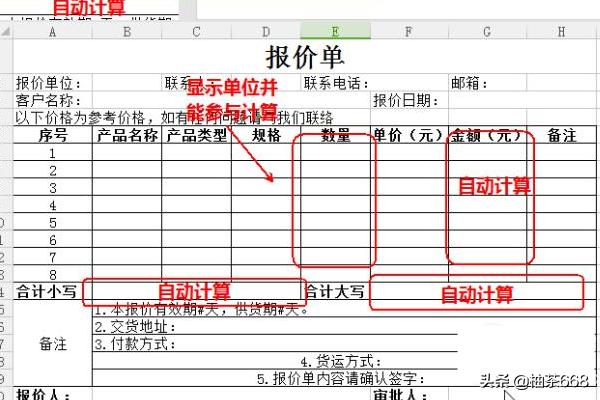600x400 pixels.
Task: Select column E header
Action: [335, 32]
